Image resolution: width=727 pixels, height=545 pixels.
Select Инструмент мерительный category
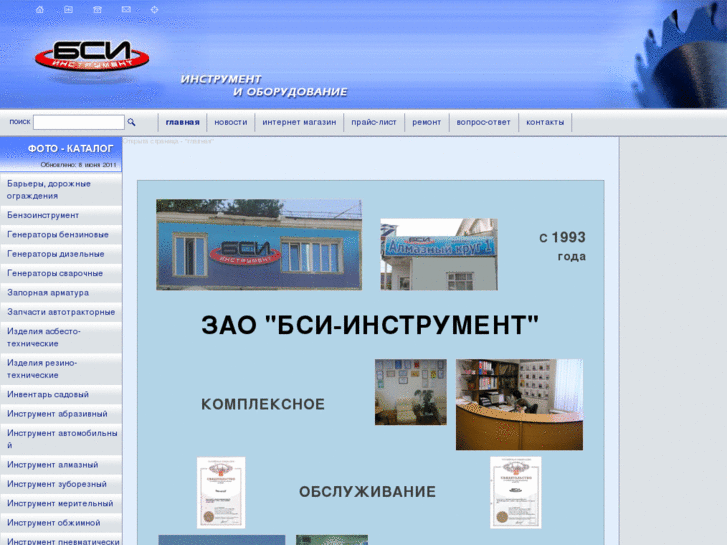click(x=61, y=504)
